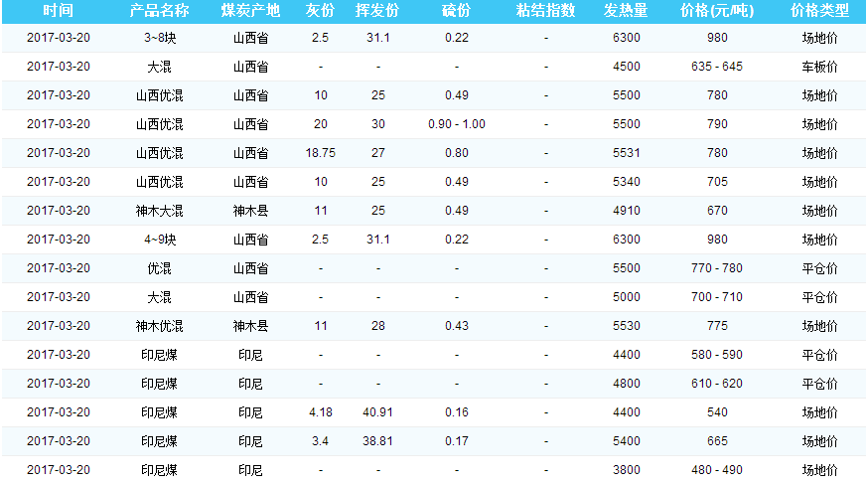The image size is (868, 484).
Task: Click the 灰份 column header
Action: pyautogui.click(x=320, y=11)
